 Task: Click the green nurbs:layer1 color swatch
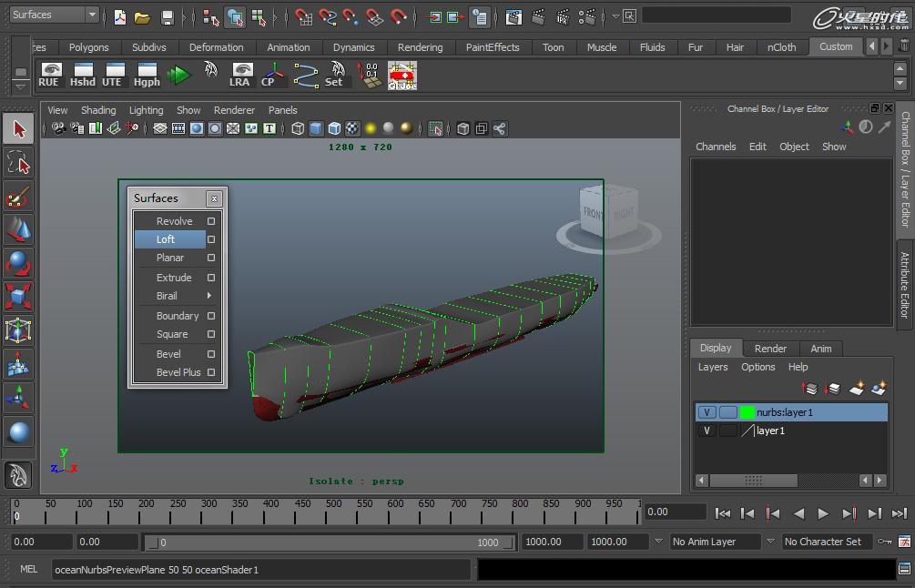point(747,412)
